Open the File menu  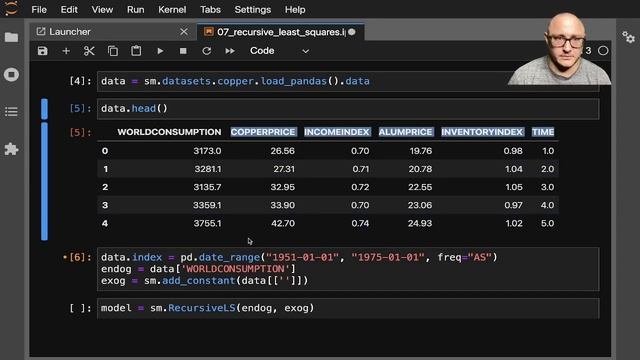[x=39, y=9]
